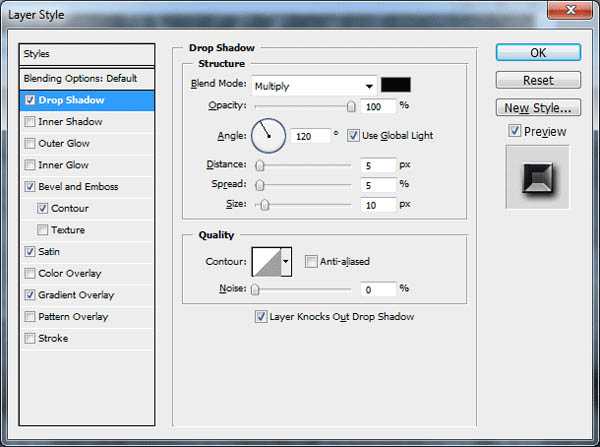Open the Blend Mode dropdown
600x447 pixels.
click(314, 86)
